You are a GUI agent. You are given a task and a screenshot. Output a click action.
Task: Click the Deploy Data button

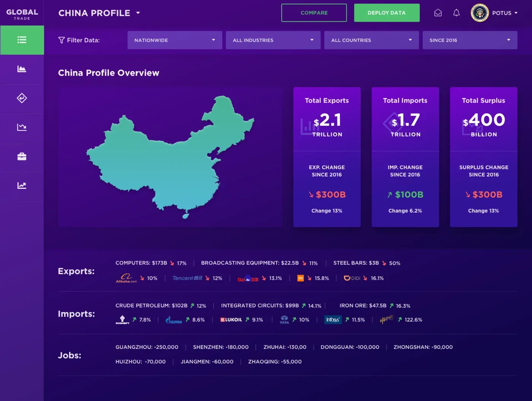coord(387,13)
